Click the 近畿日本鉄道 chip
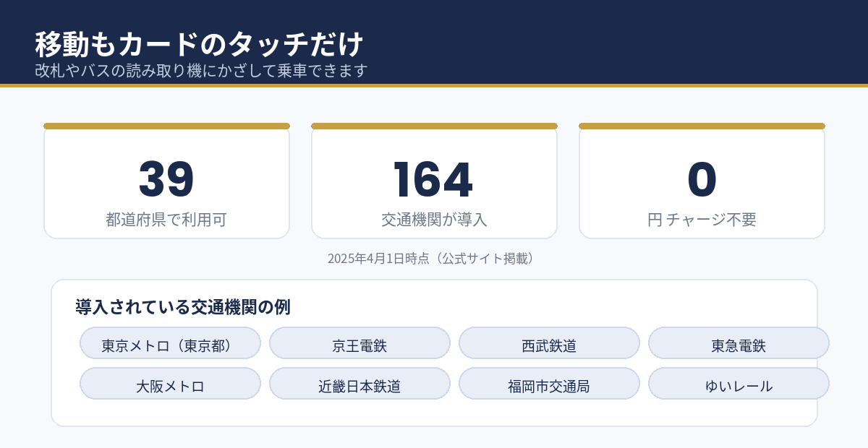868x448 pixels. point(359,384)
